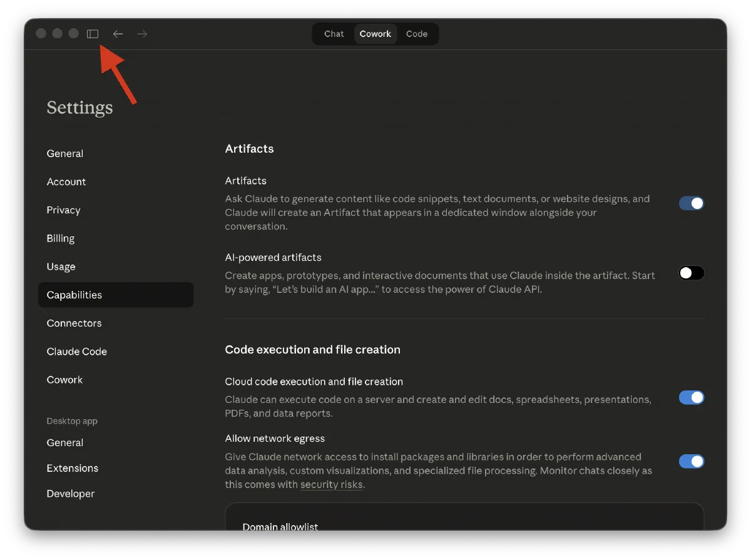Disable the Artifacts toggle
This screenshot has width=751, height=560.
click(x=692, y=203)
